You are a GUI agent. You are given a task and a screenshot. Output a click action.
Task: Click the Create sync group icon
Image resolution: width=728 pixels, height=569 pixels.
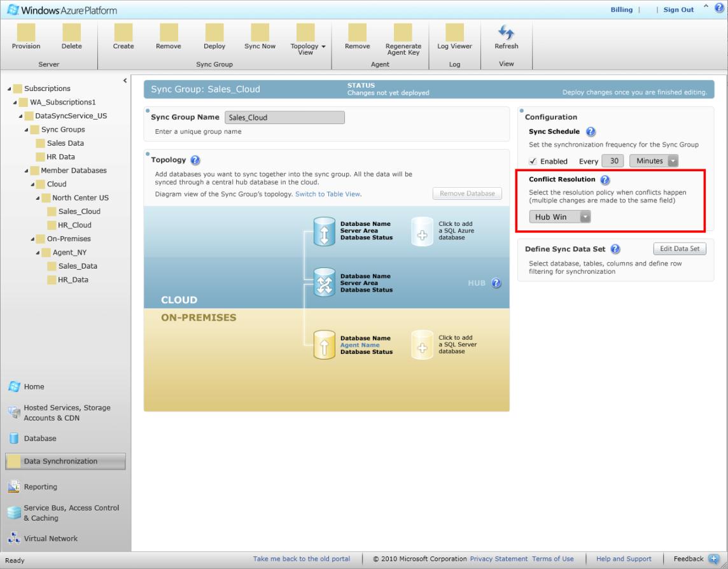click(x=123, y=32)
